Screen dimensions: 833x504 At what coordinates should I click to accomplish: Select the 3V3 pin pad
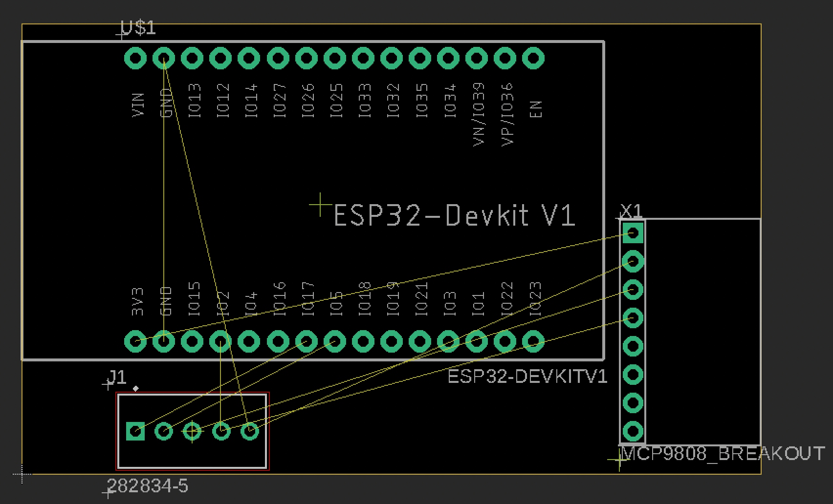[x=135, y=341]
